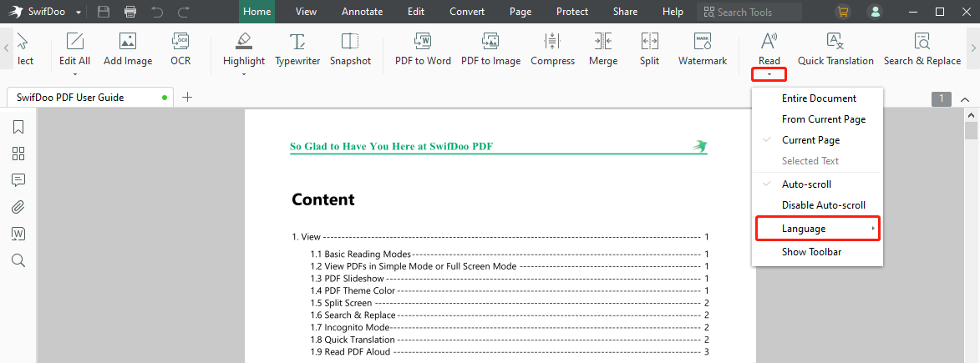Viewport: 980px width, 363px height.
Task: Switch to the Edit tab
Action: click(x=415, y=12)
